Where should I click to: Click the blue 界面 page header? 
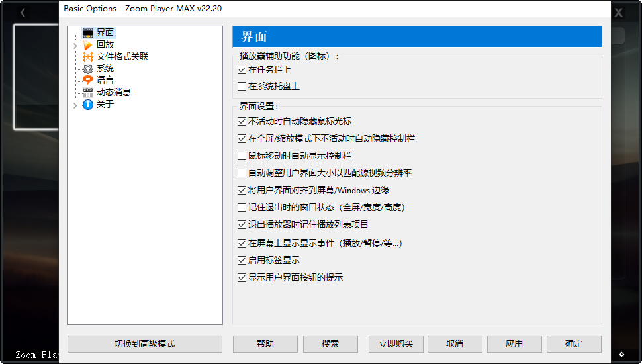pos(417,37)
